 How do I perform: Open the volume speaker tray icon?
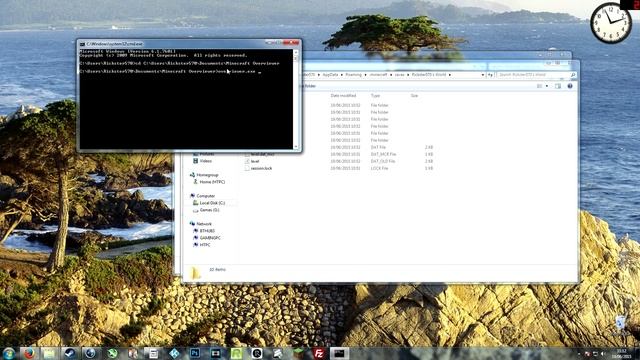[603, 353]
